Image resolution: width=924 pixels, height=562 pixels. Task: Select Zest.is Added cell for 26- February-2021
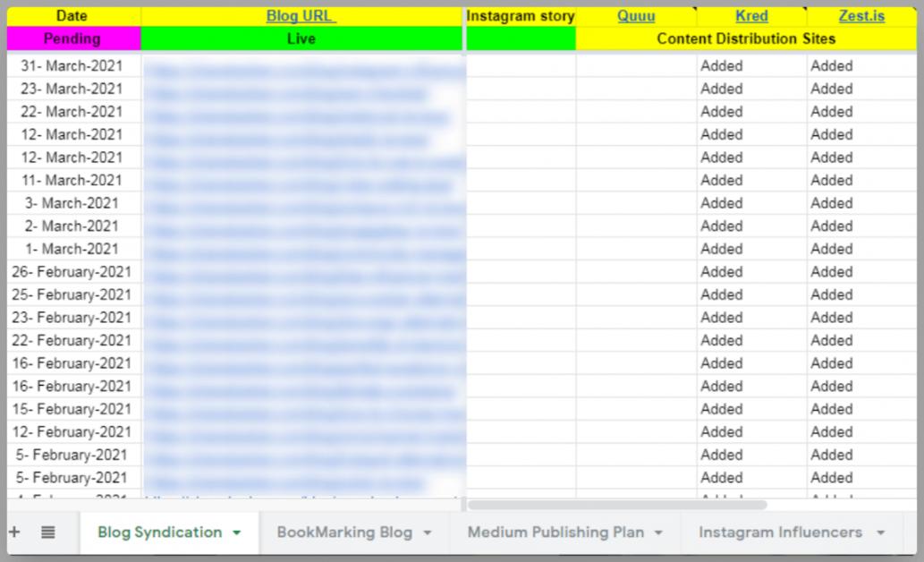point(861,272)
